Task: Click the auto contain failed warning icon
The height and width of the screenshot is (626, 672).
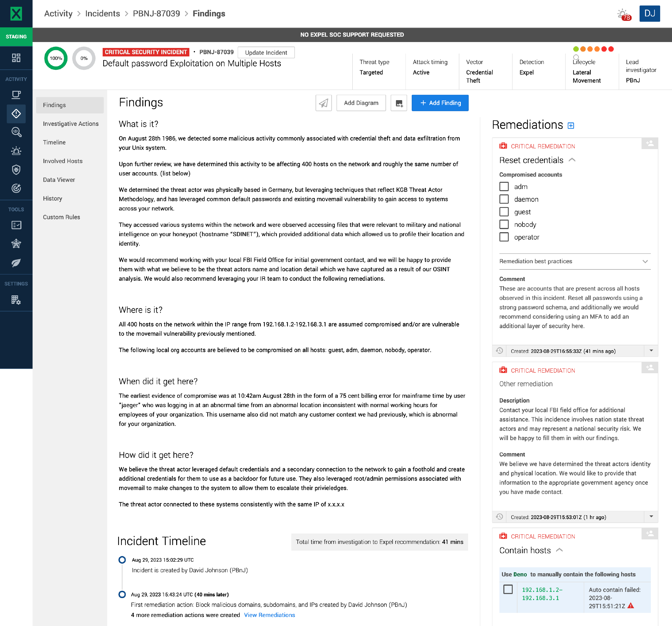Action: pos(631,606)
